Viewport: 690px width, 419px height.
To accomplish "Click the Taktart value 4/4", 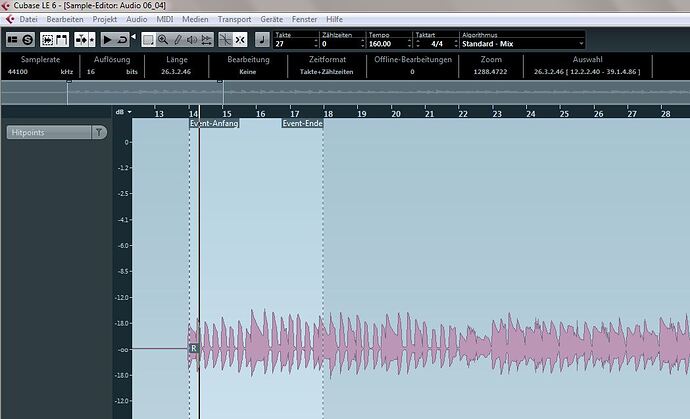I will click(x=437, y=44).
